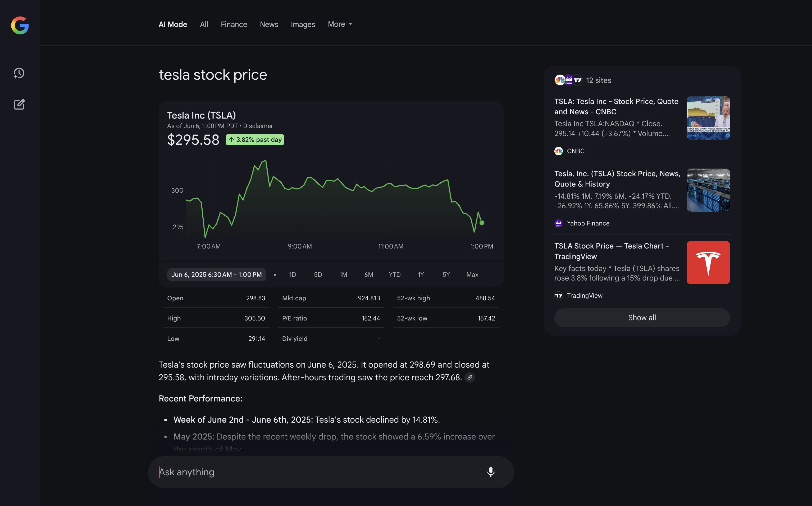
Task: Click the Low value 291.14
Action: pyautogui.click(x=257, y=339)
